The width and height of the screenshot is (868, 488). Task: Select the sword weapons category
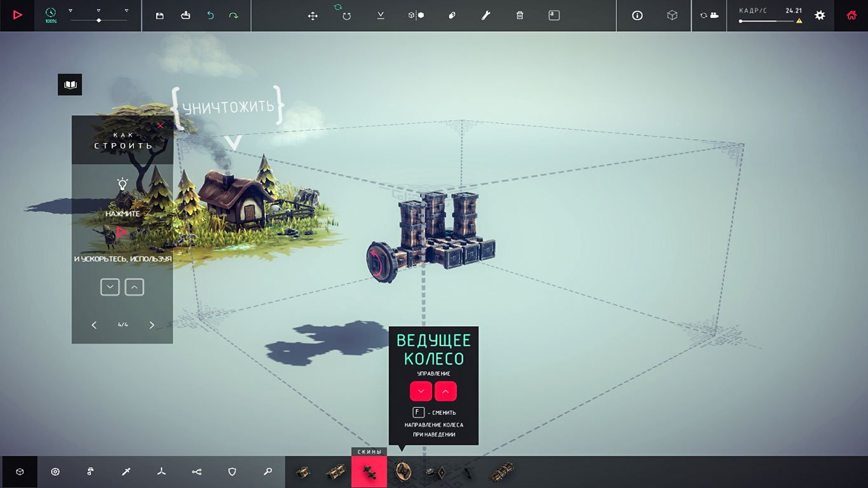coord(126,471)
